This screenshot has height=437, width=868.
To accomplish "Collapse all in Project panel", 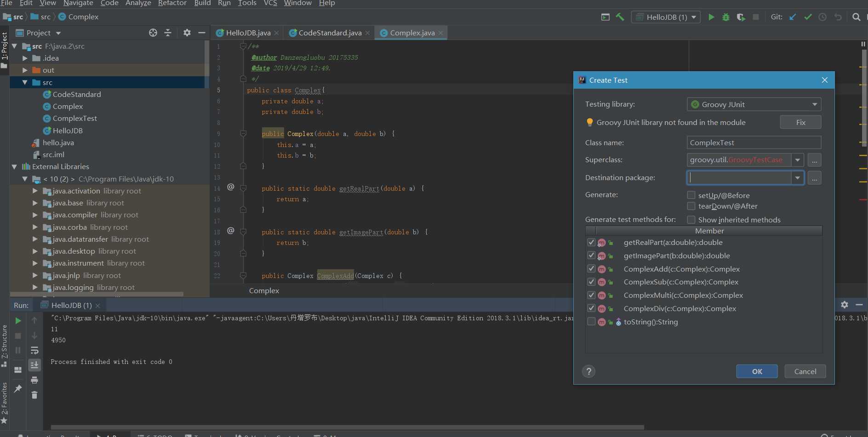I will pyautogui.click(x=168, y=33).
